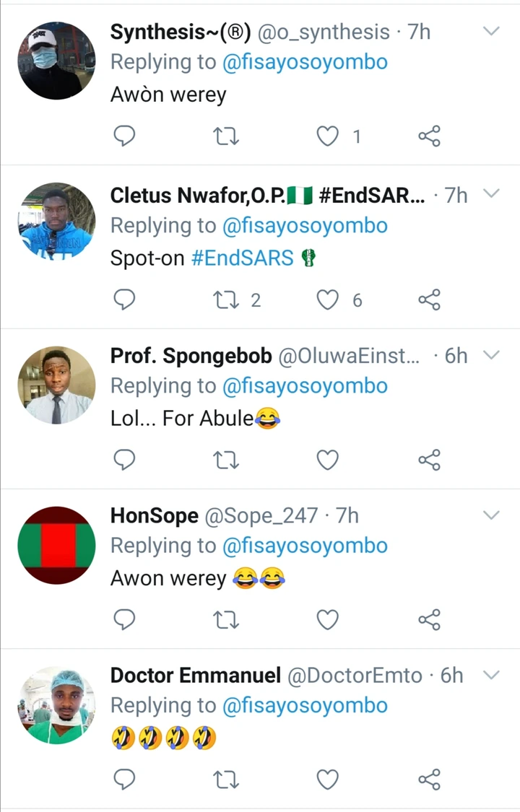Open @fisayosoyombo mention in Doctor Emmanuel's reply
Image resolution: width=520 pixels, height=812 pixels.
304,706
